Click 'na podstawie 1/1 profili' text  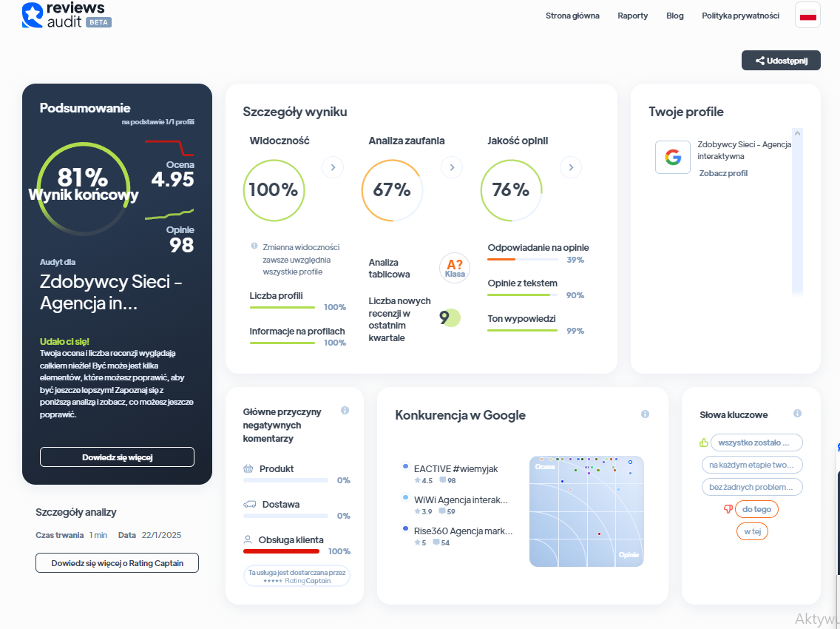tap(157, 121)
